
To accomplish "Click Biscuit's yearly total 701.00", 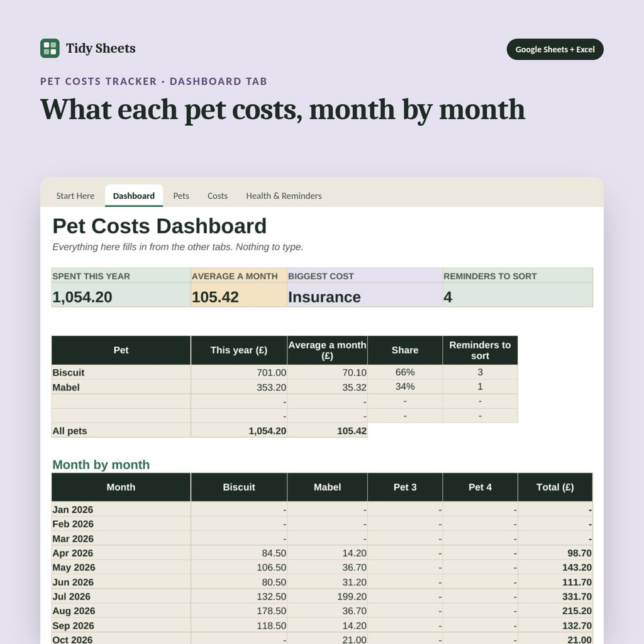I will tap(239, 372).
